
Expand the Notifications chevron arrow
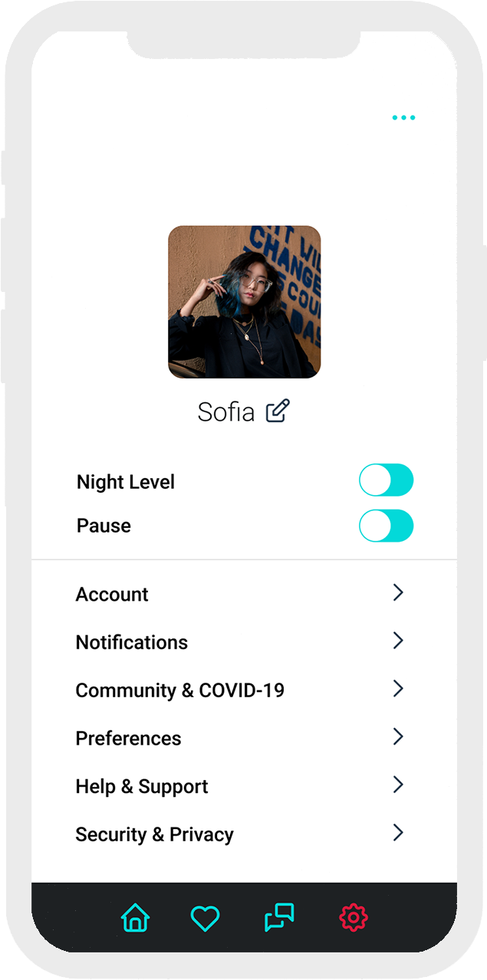398,641
